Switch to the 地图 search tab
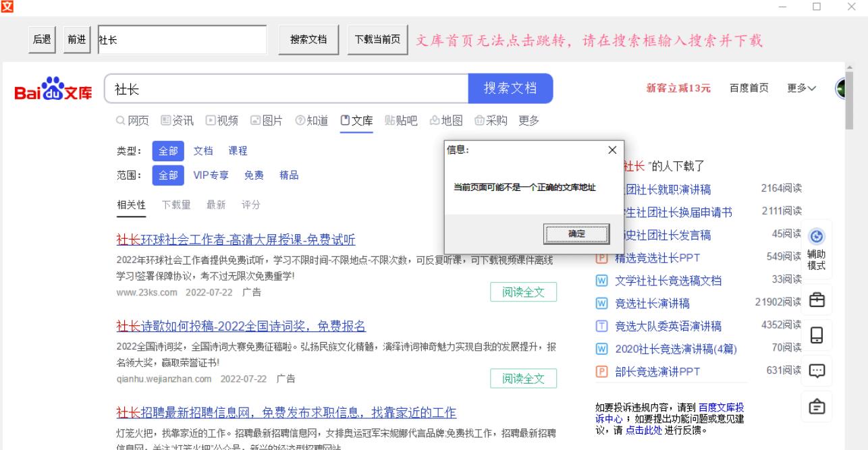Image resolution: width=868 pixels, height=450 pixels. [446, 121]
